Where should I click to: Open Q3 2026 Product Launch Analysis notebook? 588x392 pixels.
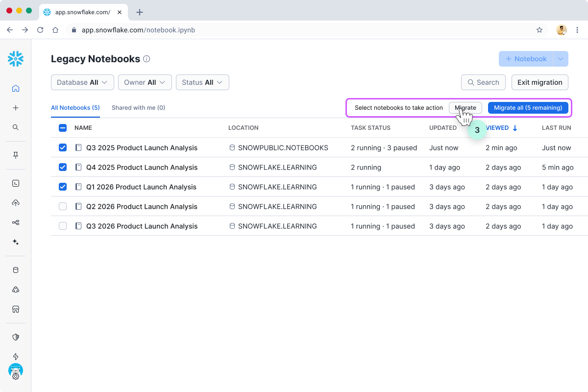pyautogui.click(x=142, y=226)
